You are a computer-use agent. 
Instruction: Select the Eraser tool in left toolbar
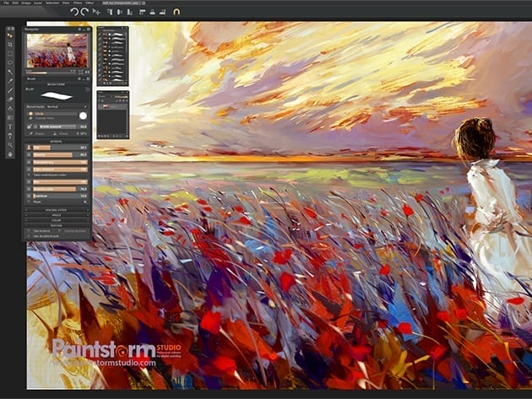(10, 99)
